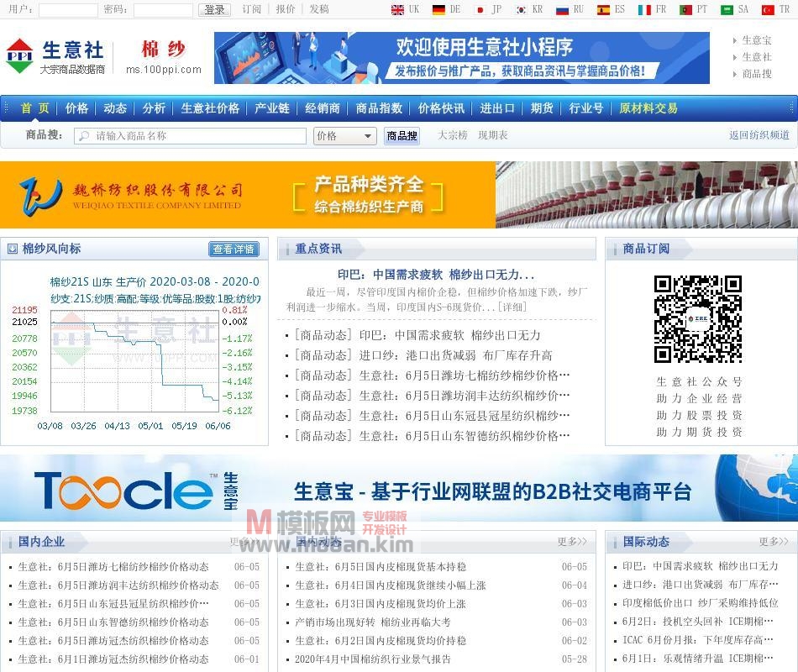Open the 期货 nav menu item
The image size is (798, 672).
click(x=542, y=108)
